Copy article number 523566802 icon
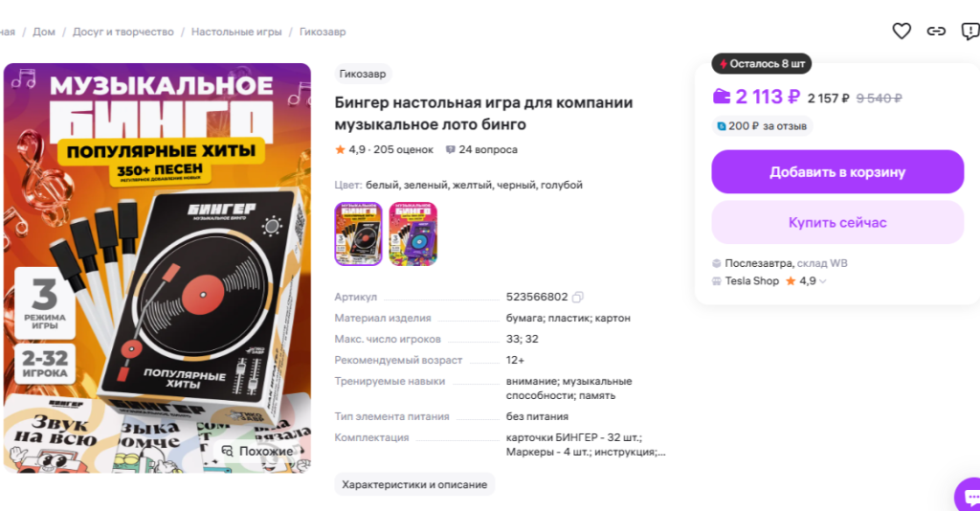 tap(578, 297)
